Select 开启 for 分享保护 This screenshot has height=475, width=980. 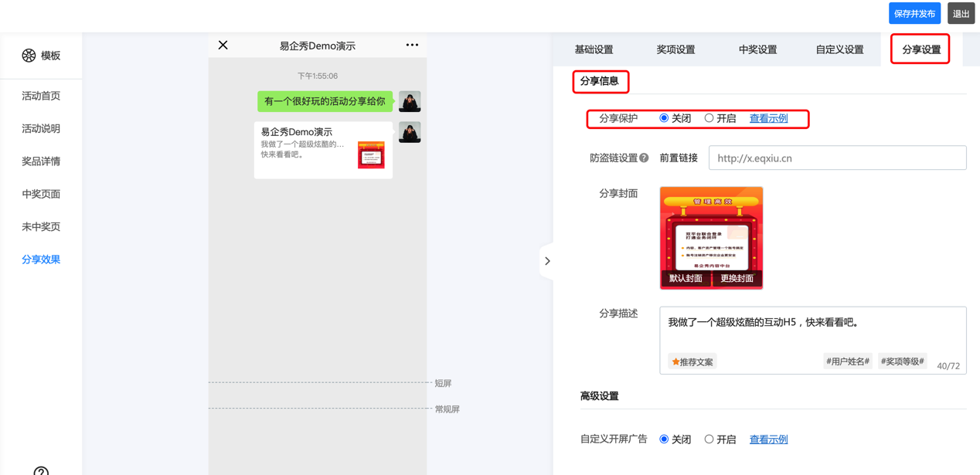pos(709,118)
